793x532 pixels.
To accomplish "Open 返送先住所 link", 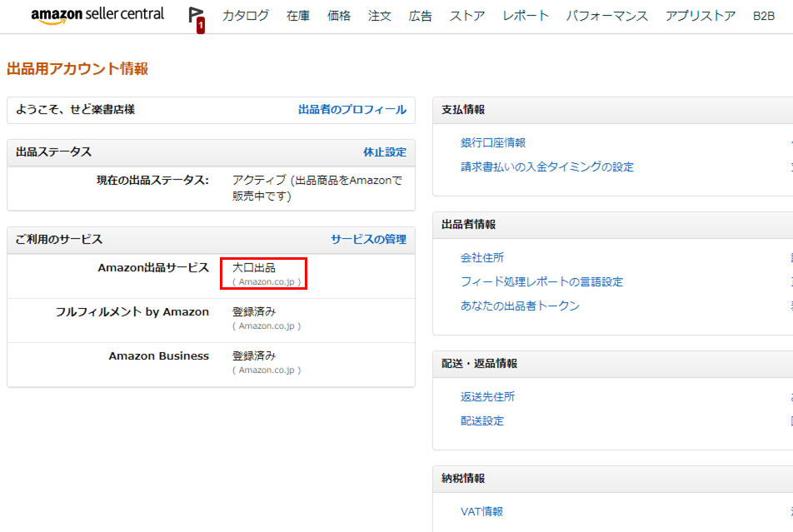I will coord(487,396).
